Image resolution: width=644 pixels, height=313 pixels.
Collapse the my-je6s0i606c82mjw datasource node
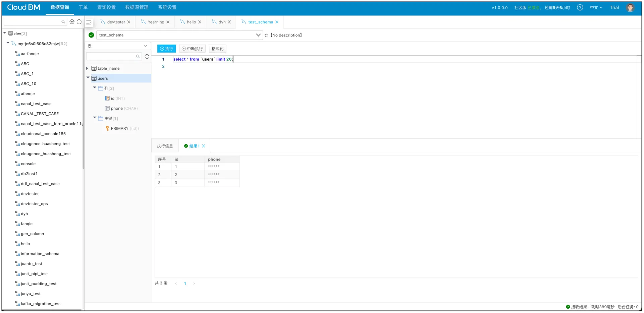pyautogui.click(x=8, y=43)
